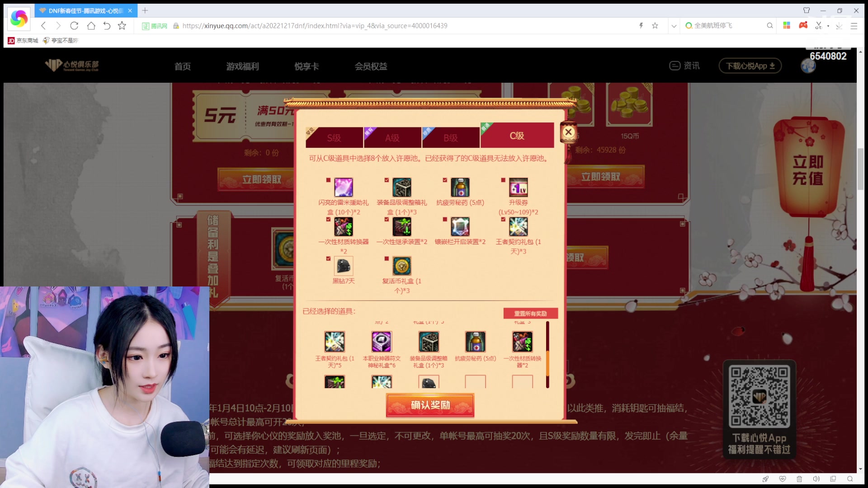
Task: Open the red game controller icon
Action: [x=803, y=25]
